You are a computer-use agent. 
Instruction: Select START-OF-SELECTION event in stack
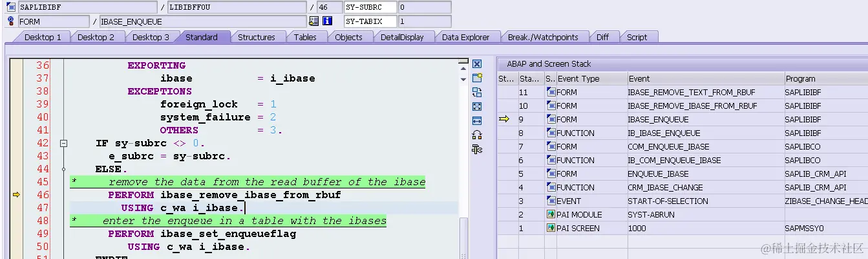point(668,201)
